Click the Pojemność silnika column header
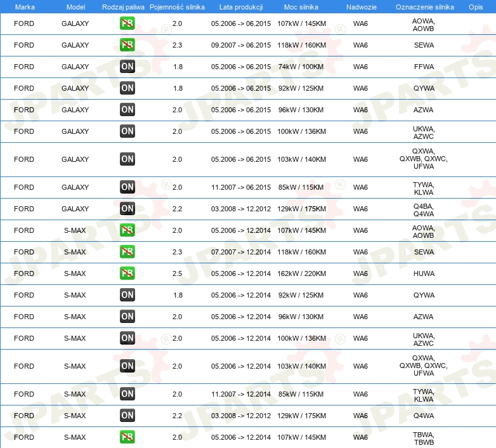 pos(177,7)
